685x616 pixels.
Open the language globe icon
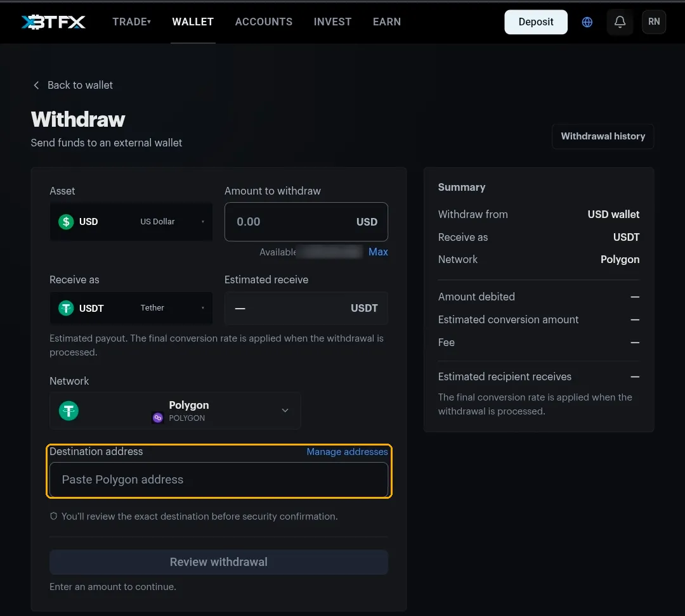point(587,22)
